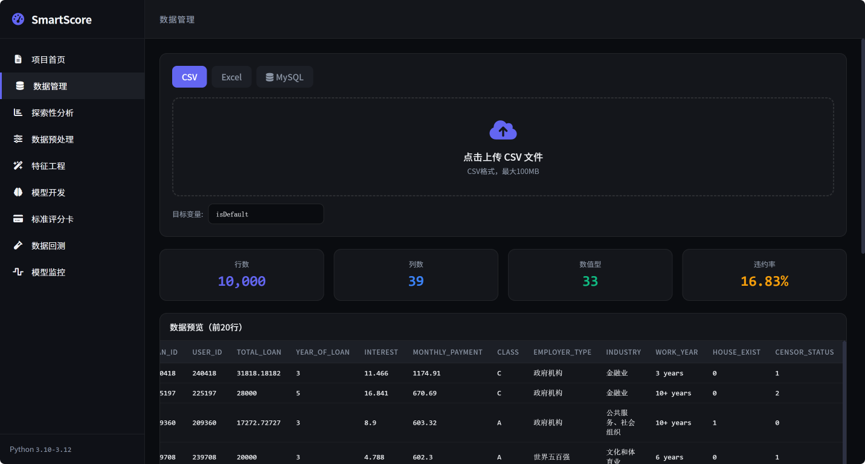The width and height of the screenshot is (865, 464).
Task: Click the 项目首页 document icon
Action: (18, 59)
